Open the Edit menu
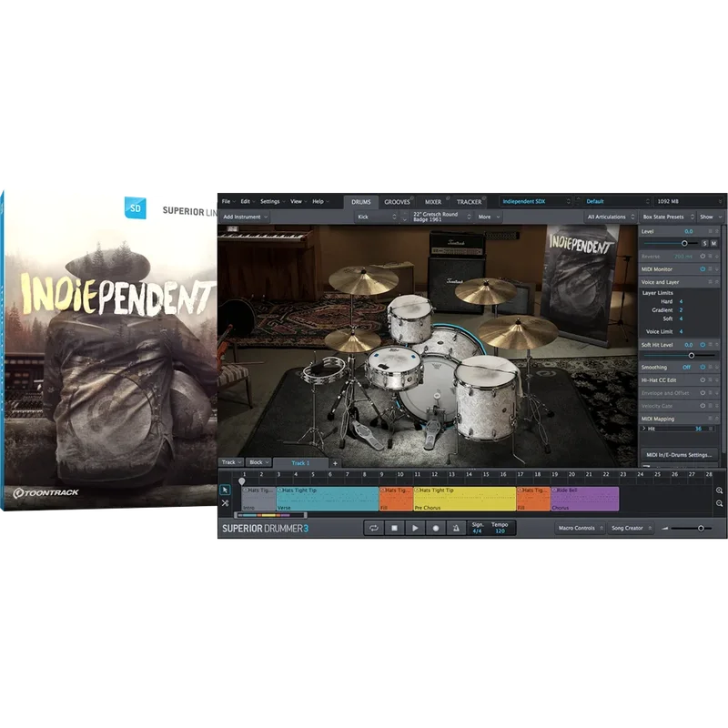The image size is (728, 728). [248, 201]
